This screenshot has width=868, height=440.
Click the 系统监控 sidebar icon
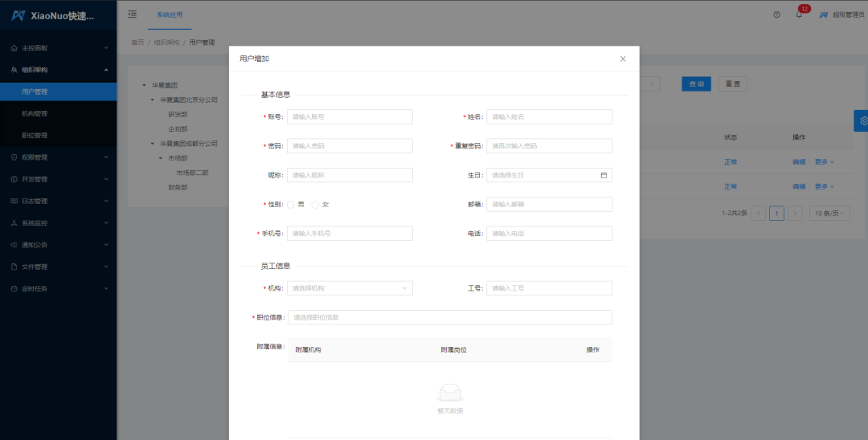(14, 222)
